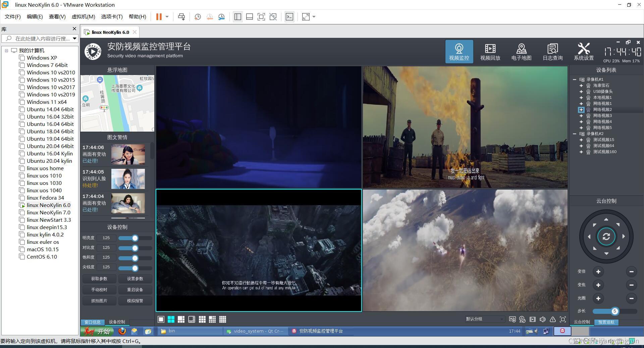Open the 视频回放 video playback module
This screenshot has width=644, height=348.
click(490, 52)
